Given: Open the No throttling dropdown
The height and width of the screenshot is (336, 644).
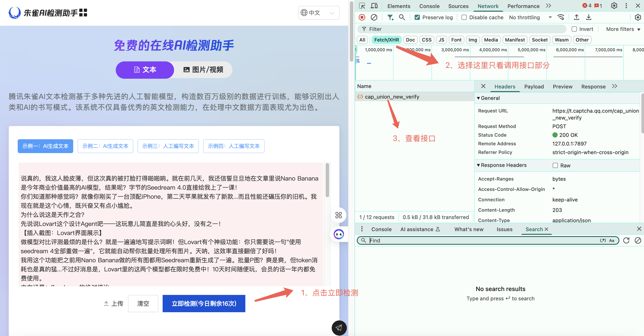Looking at the screenshot, I should [530, 17].
